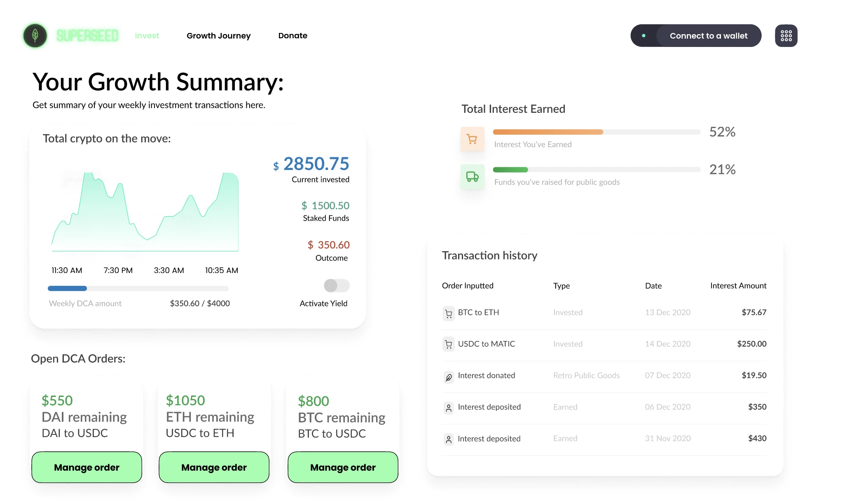Click the Total Interest Earned heading

coord(513,109)
